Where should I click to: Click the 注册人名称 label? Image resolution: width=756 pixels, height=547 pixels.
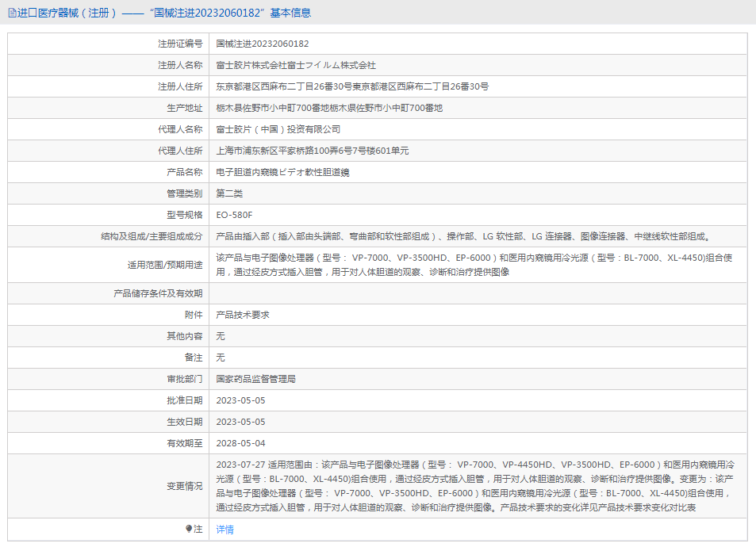pos(180,65)
